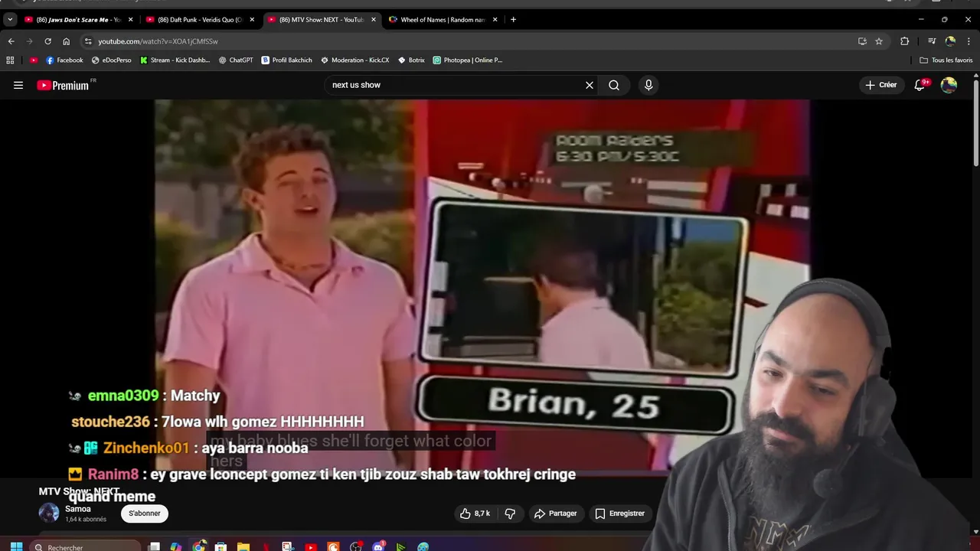Open the Créer menu
This screenshot has width=980, height=551.
[x=880, y=85]
